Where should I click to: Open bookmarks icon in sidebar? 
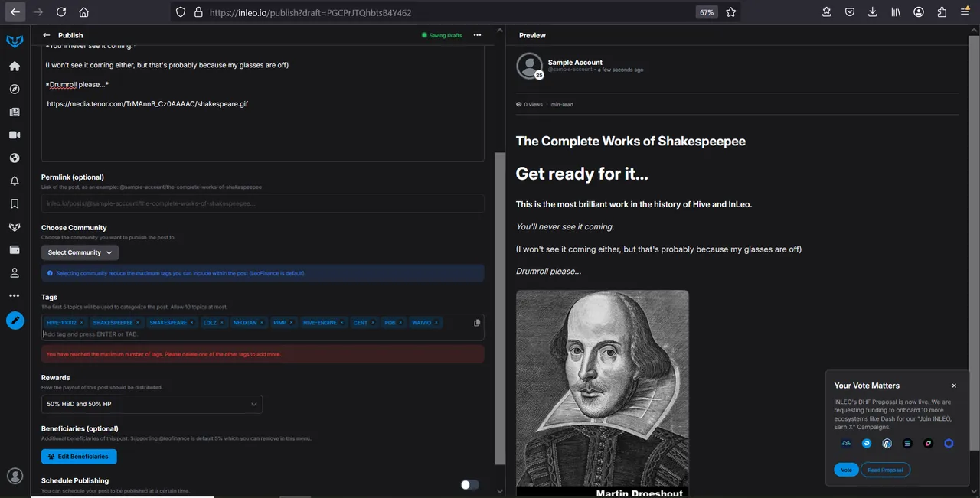pyautogui.click(x=15, y=203)
